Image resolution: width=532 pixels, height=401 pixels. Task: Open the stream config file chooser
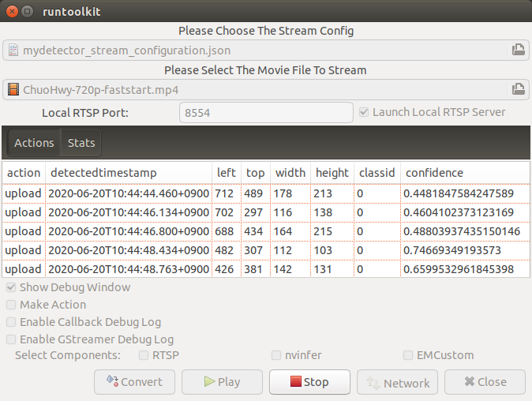(x=266, y=51)
